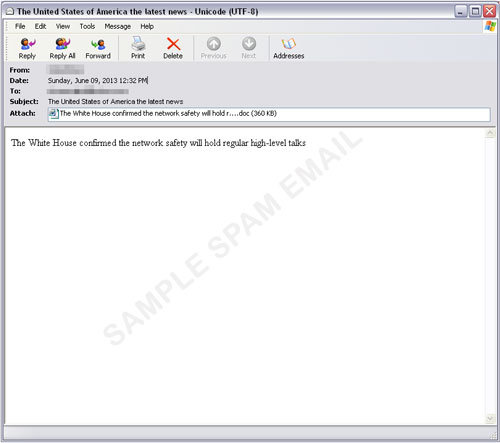This screenshot has height=443, width=500.
Task: Click the scrollbar down arrow
Action: (490, 418)
